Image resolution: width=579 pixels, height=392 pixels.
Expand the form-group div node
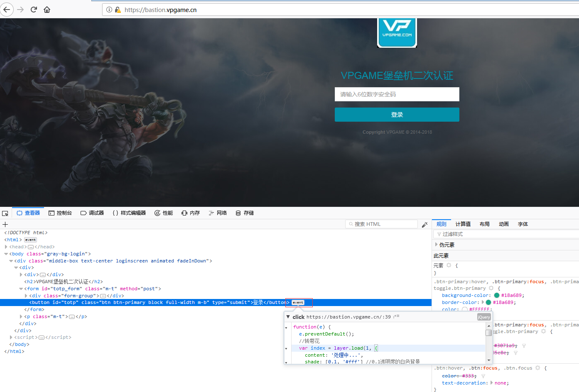26,296
